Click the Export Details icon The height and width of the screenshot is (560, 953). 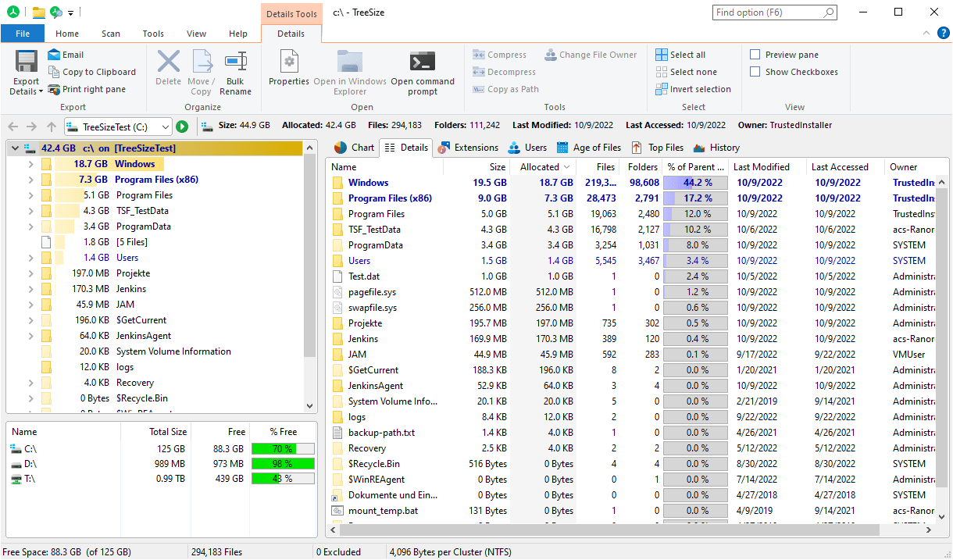pyautogui.click(x=26, y=62)
